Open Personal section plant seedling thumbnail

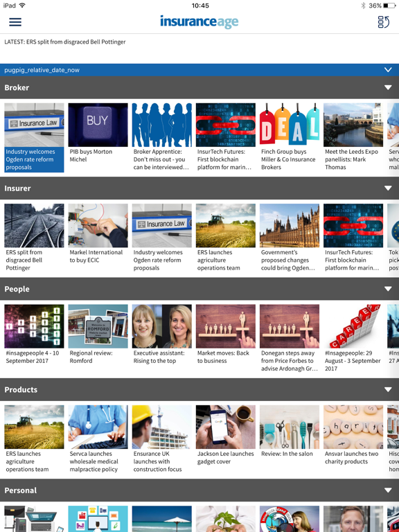[226, 519]
